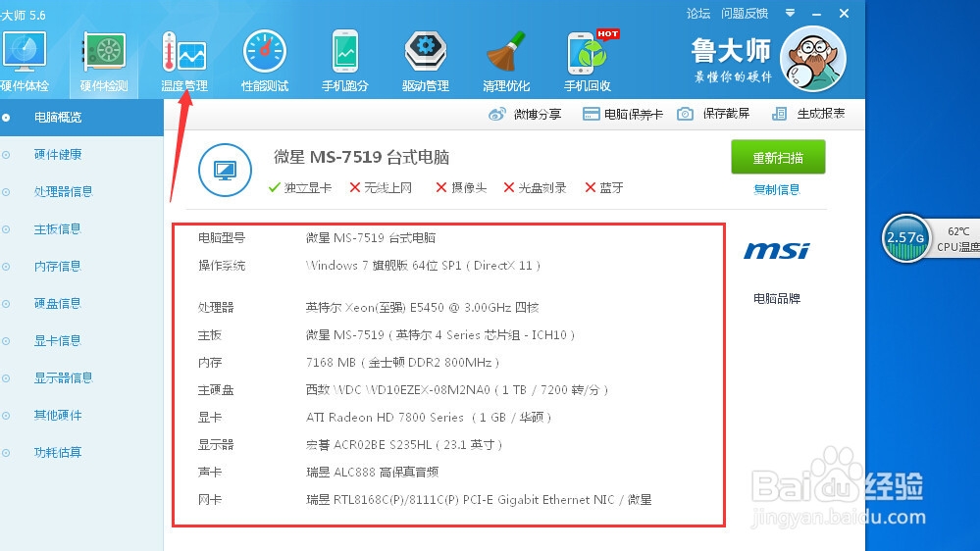Click ATI Radeon HD 7800 Series value
Screen dimensions: 980x551
429,418
